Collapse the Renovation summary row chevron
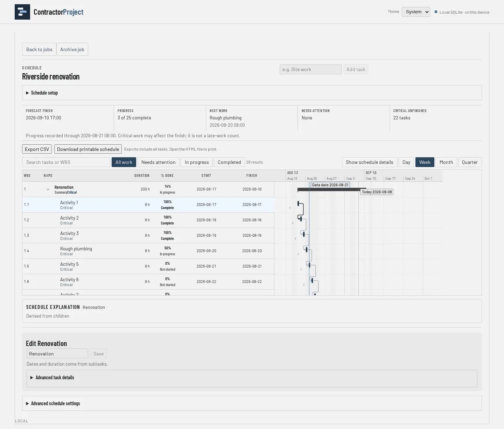 [48, 189]
